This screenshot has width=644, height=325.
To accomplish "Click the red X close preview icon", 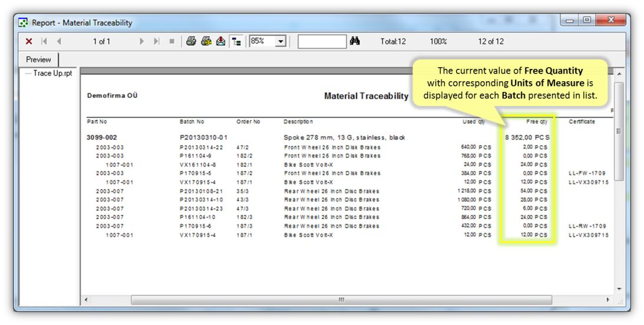I will pos(29,41).
